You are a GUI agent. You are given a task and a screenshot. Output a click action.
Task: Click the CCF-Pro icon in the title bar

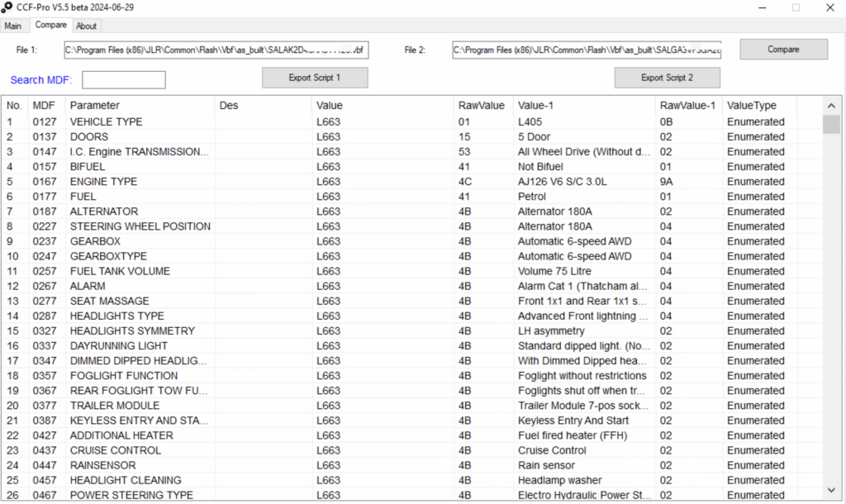click(9, 7)
